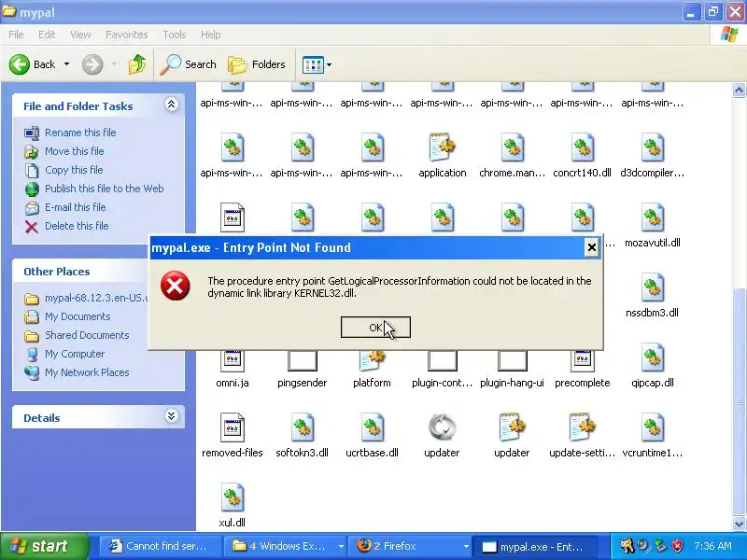Click E-mail this file

[76, 207]
